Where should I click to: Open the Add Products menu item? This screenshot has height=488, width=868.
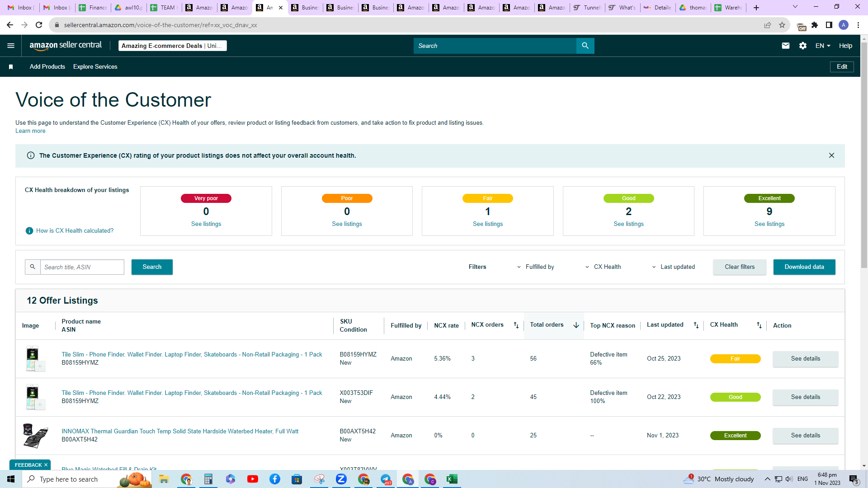point(47,67)
